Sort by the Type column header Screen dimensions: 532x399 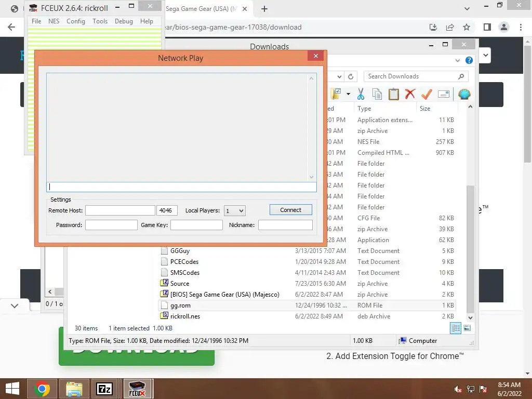click(x=364, y=109)
